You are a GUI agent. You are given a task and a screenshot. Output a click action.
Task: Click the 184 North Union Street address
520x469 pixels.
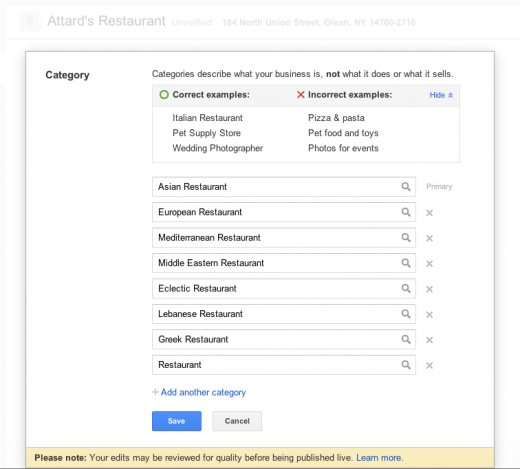pyautogui.click(x=319, y=22)
